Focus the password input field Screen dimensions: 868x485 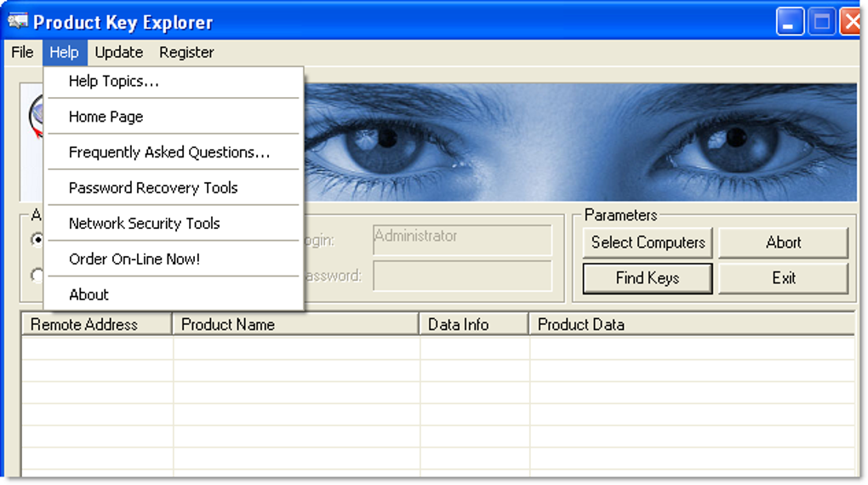(x=462, y=276)
